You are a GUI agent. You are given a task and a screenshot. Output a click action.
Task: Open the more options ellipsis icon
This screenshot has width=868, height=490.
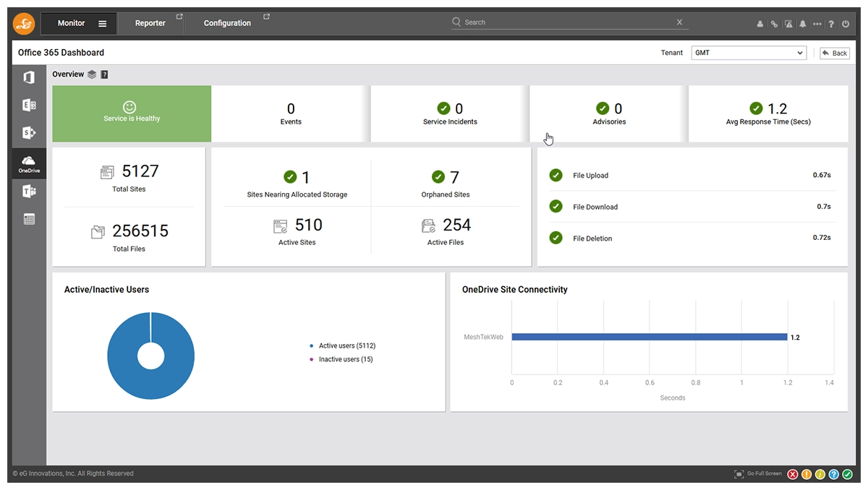[817, 24]
